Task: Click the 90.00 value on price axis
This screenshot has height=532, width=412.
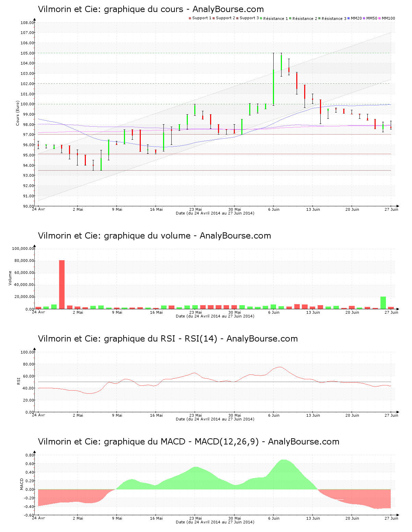Action: click(x=28, y=206)
